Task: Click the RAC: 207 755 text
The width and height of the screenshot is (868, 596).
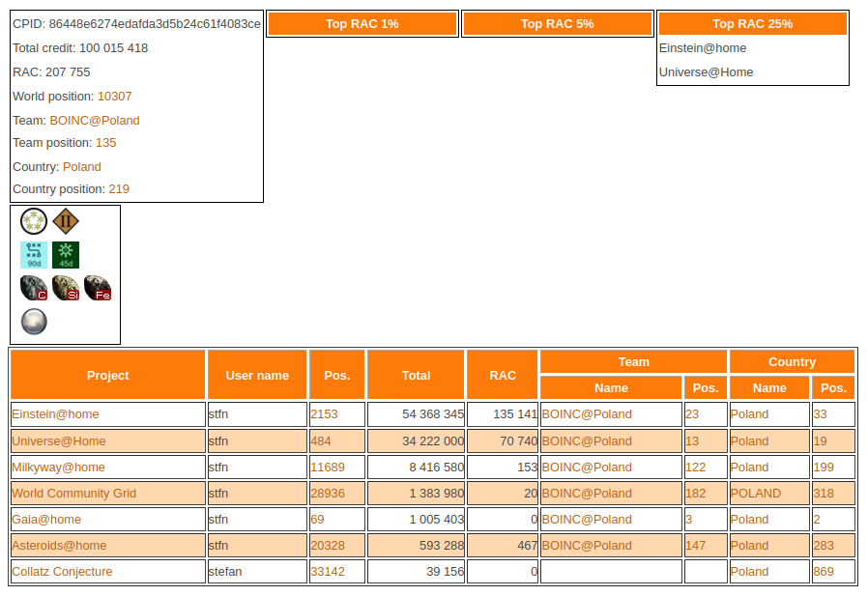Action: point(51,71)
